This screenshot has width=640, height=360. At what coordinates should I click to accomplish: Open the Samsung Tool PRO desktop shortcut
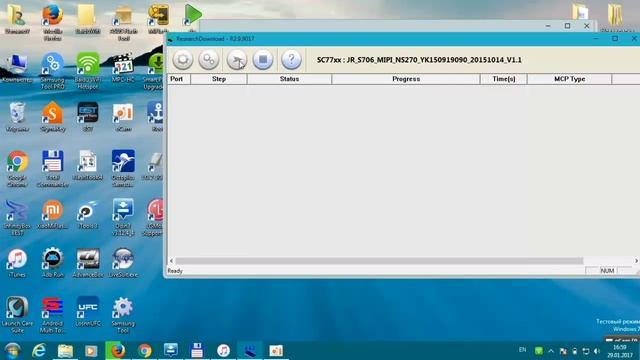tap(53, 71)
